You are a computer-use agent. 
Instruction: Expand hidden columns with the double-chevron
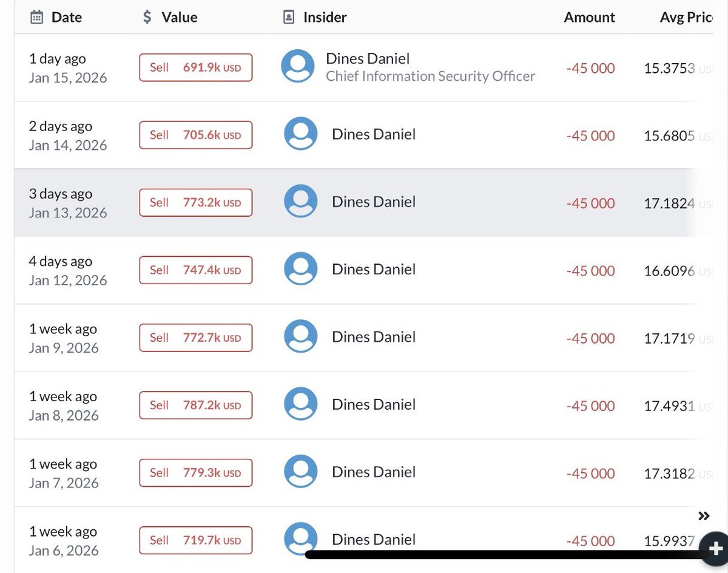704,515
